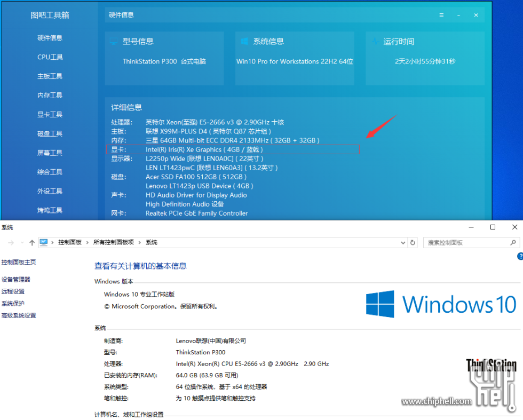The height and width of the screenshot is (420, 523).
Task: Open the blue help icon
Action: (520, 256)
